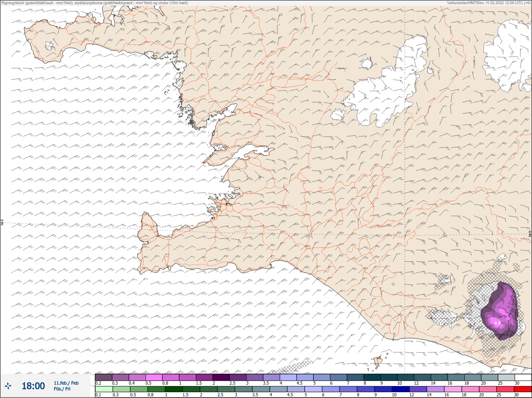The image size is (532, 398).
Task: Click the 'Fös./ Fri' weekday text
Action: click(x=62, y=389)
